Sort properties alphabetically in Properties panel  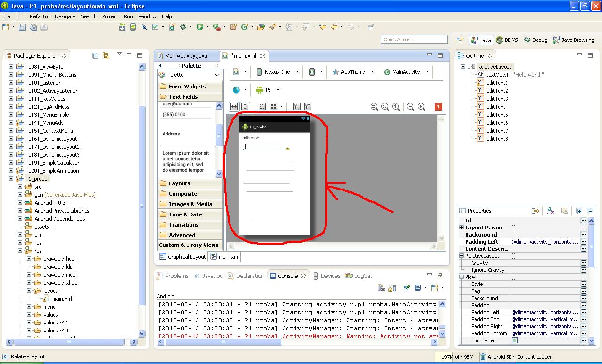coord(550,211)
